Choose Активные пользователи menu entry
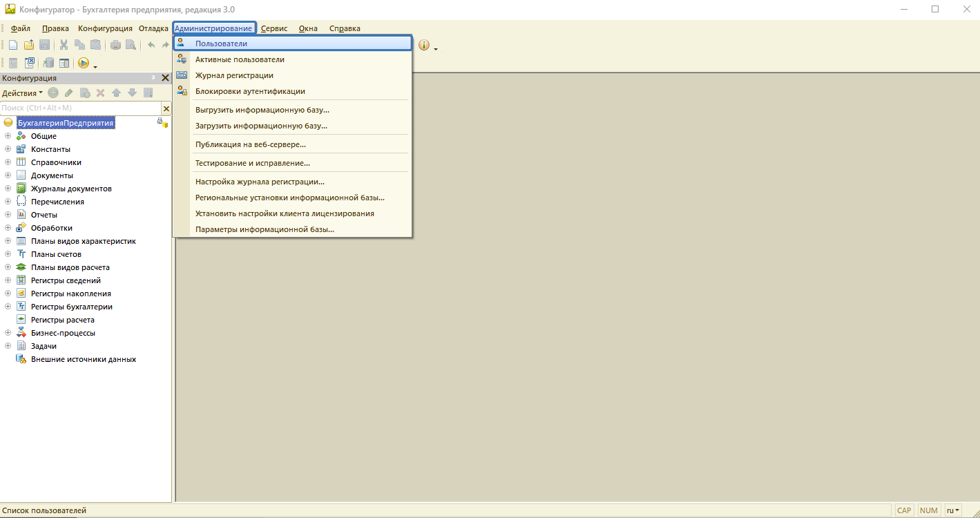Screen dimensions: 980x518 293,59
